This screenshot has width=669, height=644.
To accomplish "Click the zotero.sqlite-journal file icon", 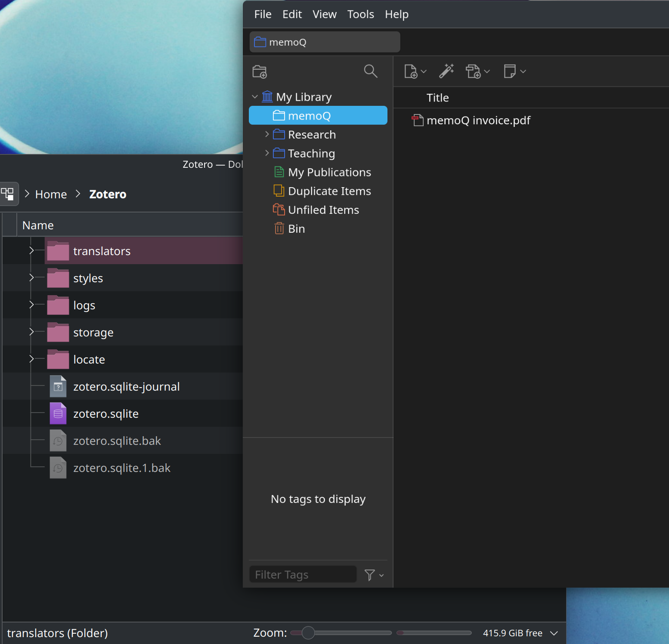I will [x=58, y=386].
